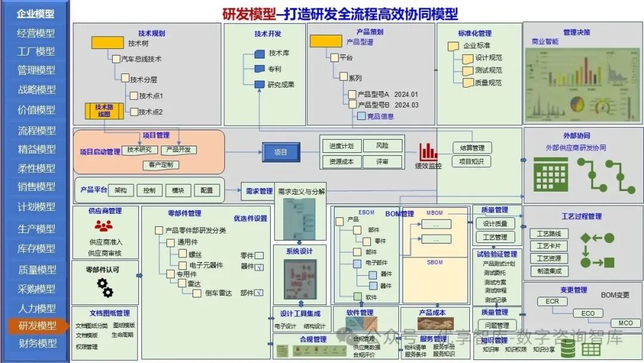Tick the 零件 checkbox under 优选件设置
Screen dimensions: 644x363
click(x=259, y=256)
